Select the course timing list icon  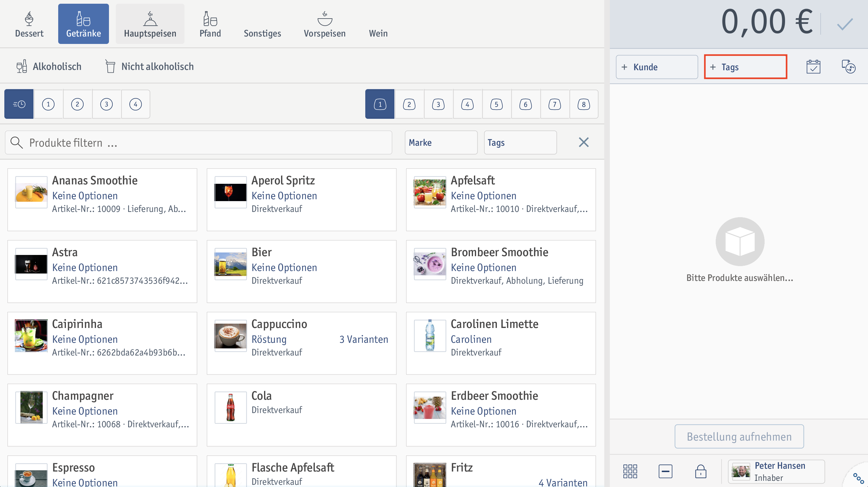(x=19, y=104)
